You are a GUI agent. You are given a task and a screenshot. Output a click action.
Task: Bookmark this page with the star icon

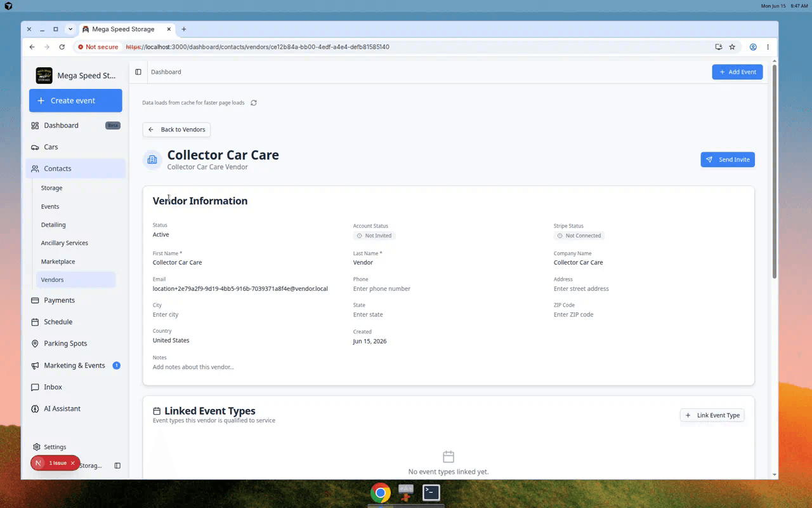pyautogui.click(x=732, y=47)
